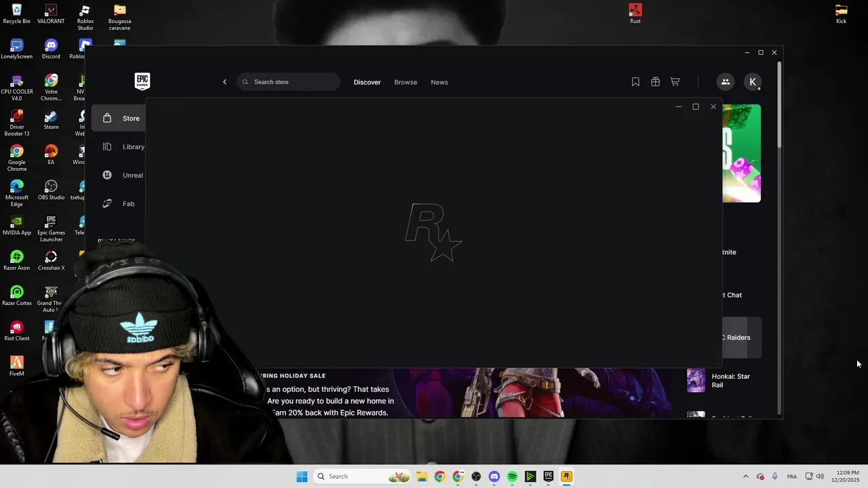The height and width of the screenshot is (488, 868).
Task: Open CPU COOLER V4.0 shortcut
Action: (16, 88)
